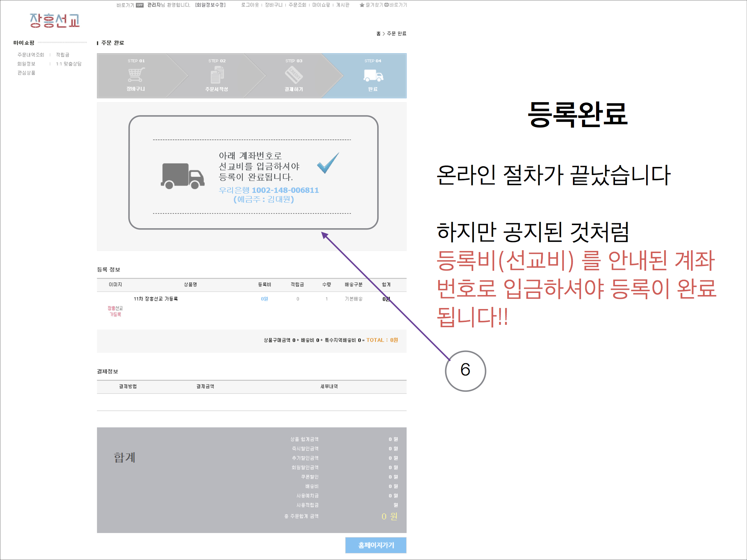
Task: Open 주문내역조회 in 마이쇼핑 sidebar
Action: click(x=31, y=55)
